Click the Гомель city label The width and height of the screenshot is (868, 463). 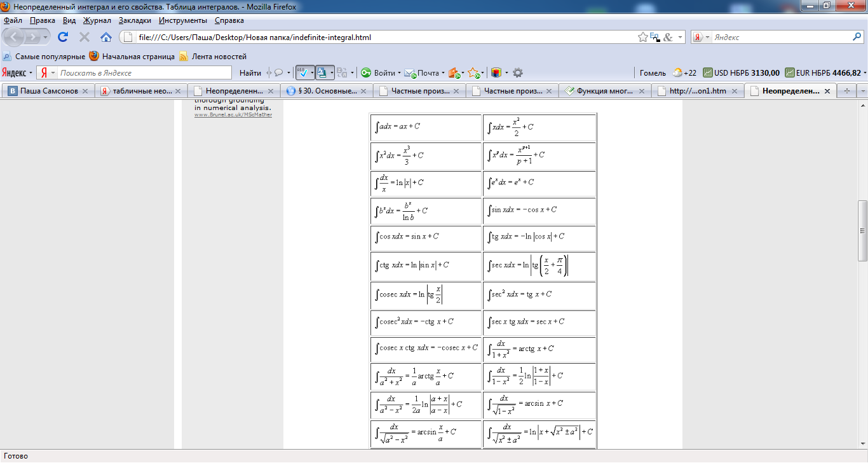(653, 73)
